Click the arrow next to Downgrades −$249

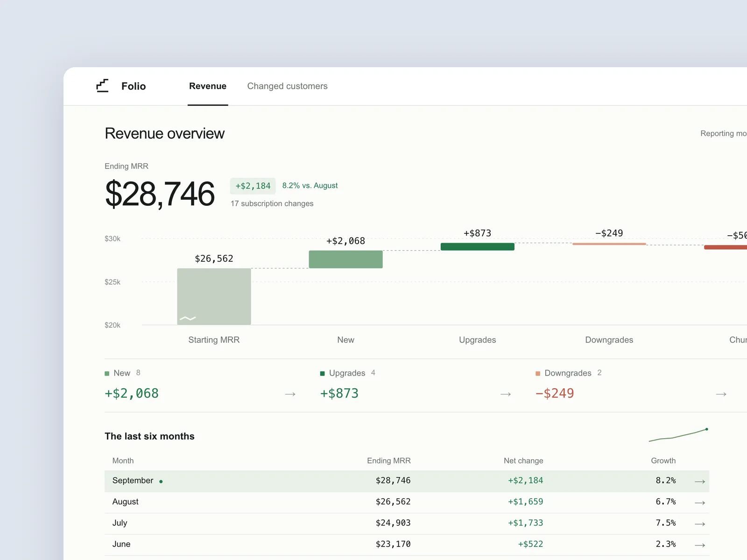pos(721,394)
